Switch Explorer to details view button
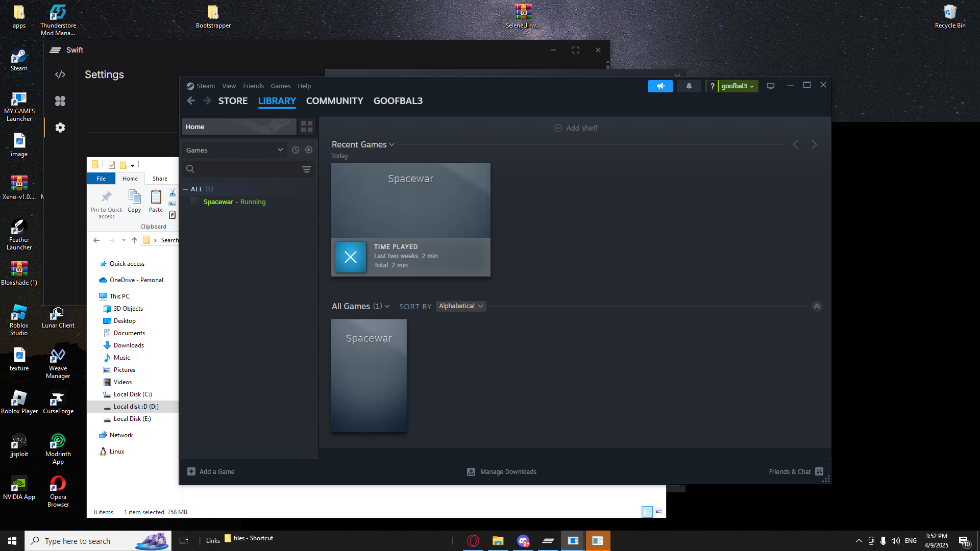The height and width of the screenshot is (551, 980). click(647, 512)
